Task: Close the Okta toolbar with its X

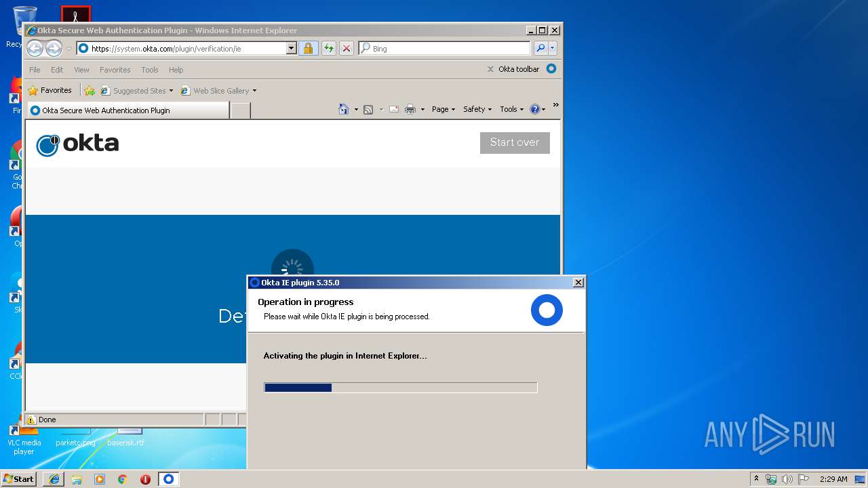Action: (490, 69)
